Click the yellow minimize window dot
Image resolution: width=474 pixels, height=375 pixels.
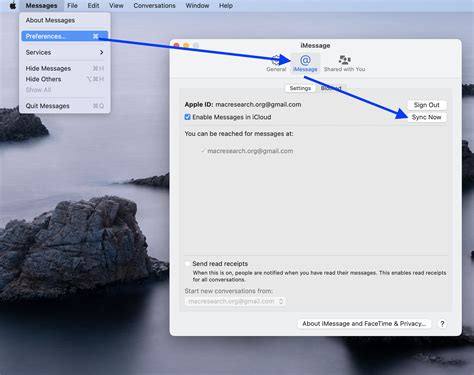click(x=186, y=45)
